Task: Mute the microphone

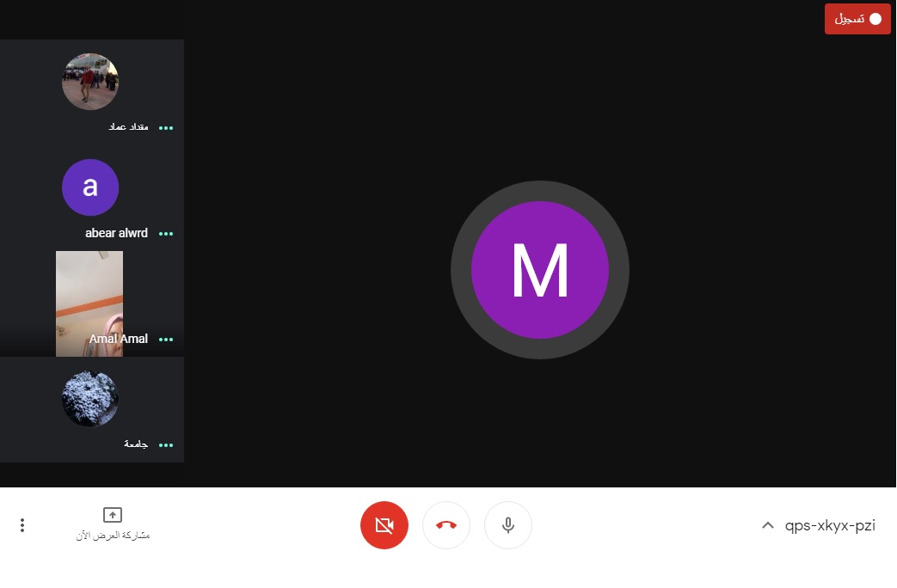Action: tap(508, 524)
